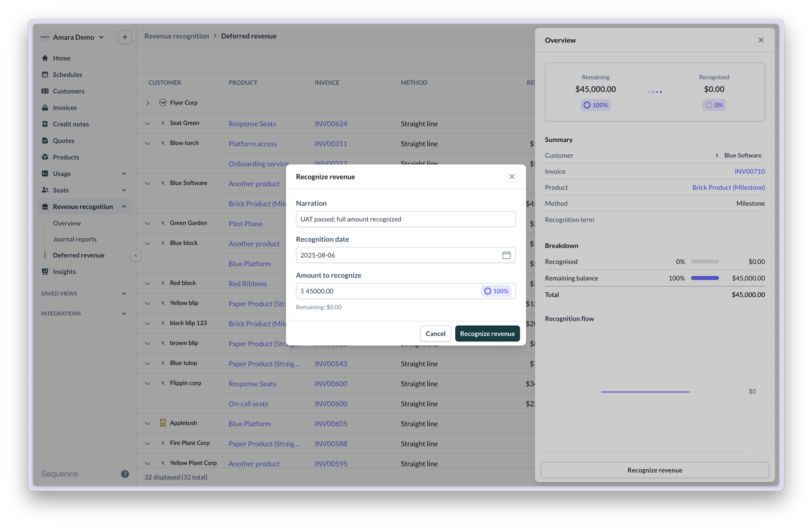Image resolution: width=812 pixels, height=528 pixels.
Task: Click the METHOD column header
Action: pos(414,82)
